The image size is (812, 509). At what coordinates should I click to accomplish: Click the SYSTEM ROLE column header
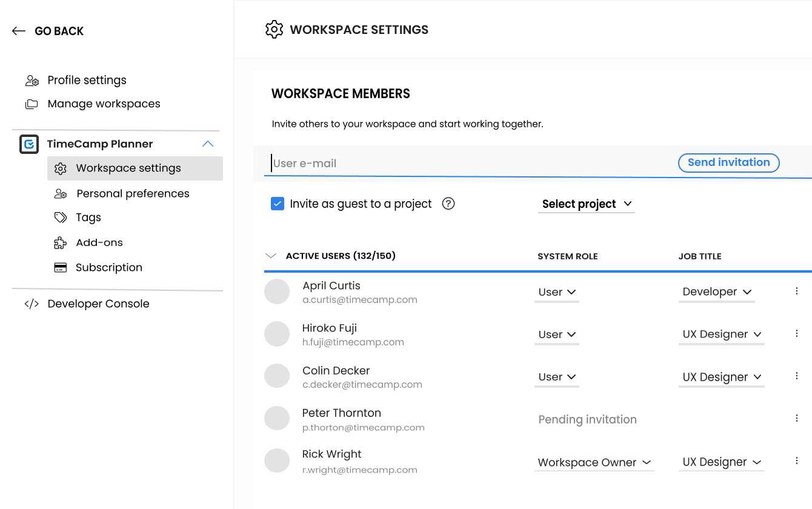pos(568,256)
